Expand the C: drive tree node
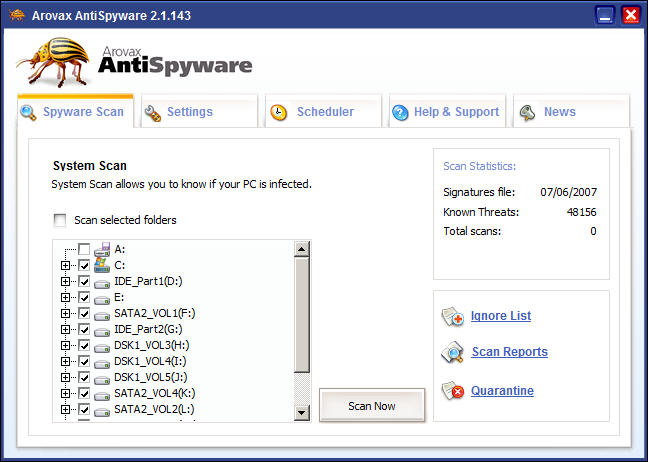This screenshot has height=462, width=648. click(x=65, y=265)
